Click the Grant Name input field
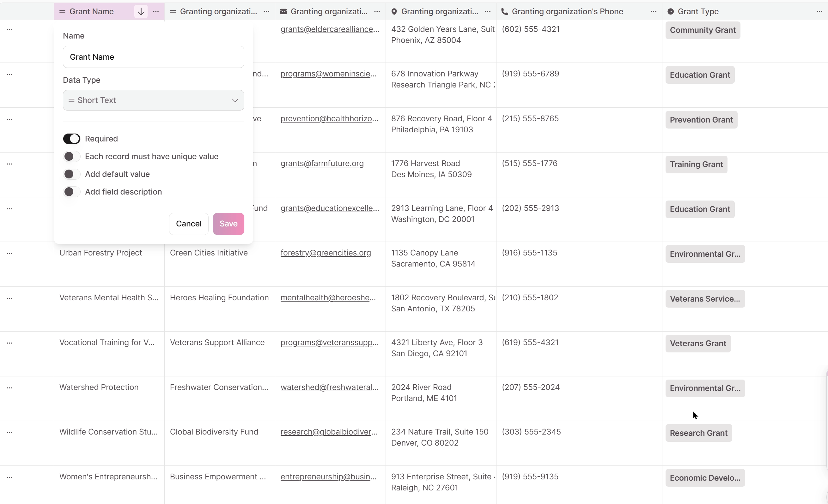This screenshot has width=828, height=504. (153, 57)
